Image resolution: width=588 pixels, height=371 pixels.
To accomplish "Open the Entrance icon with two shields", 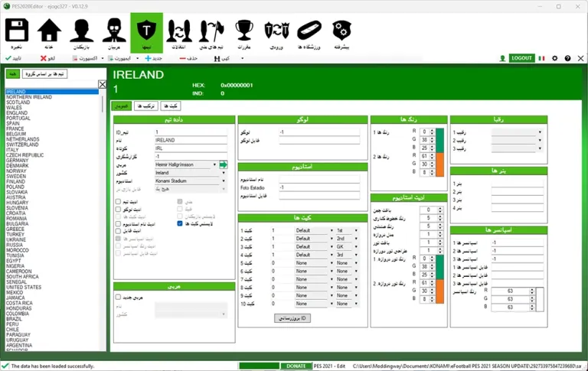I will click(276, 31).
